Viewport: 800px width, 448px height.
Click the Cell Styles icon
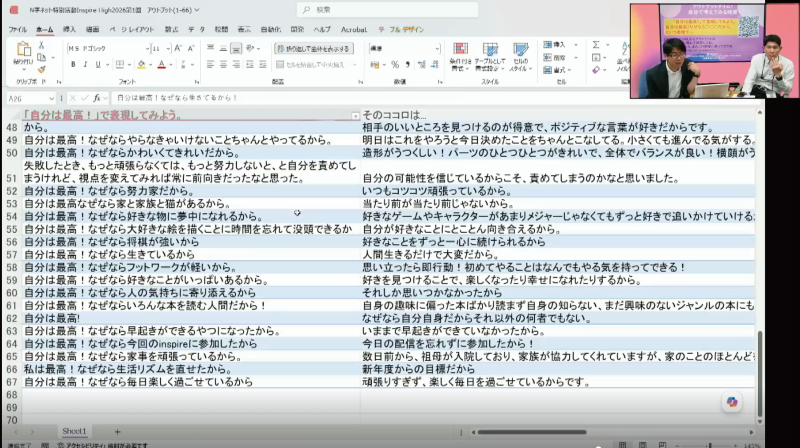[x=520, y=49]
